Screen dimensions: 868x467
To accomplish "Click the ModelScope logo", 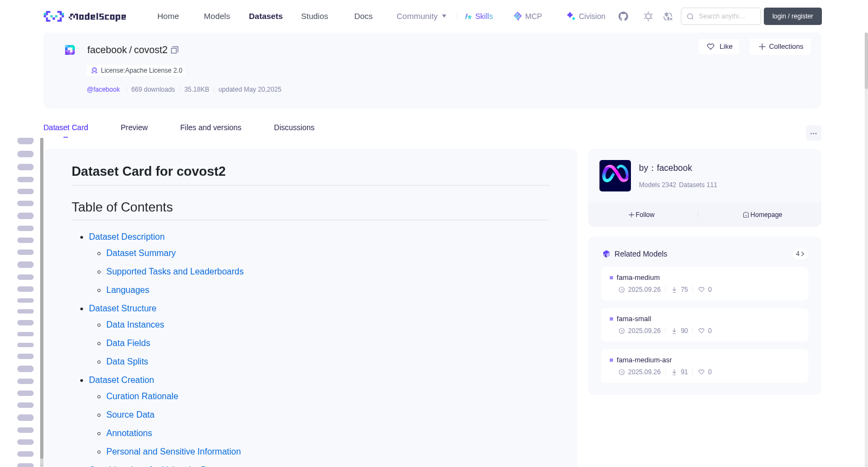I will (x=85, y=16).
